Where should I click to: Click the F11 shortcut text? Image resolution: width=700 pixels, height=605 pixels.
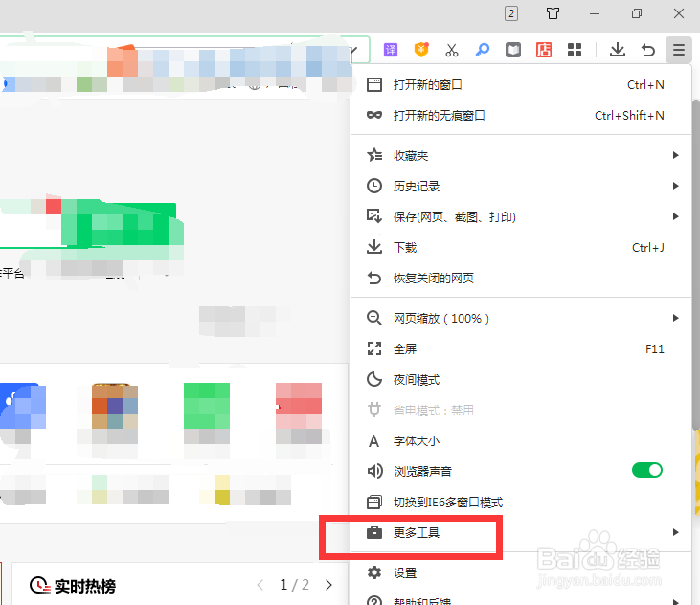coord(654,348)
